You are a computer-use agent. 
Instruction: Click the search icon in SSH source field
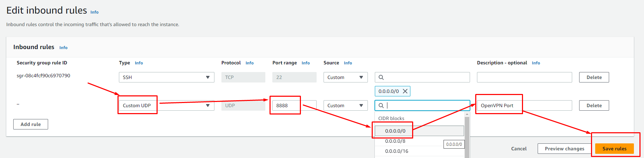381,77
